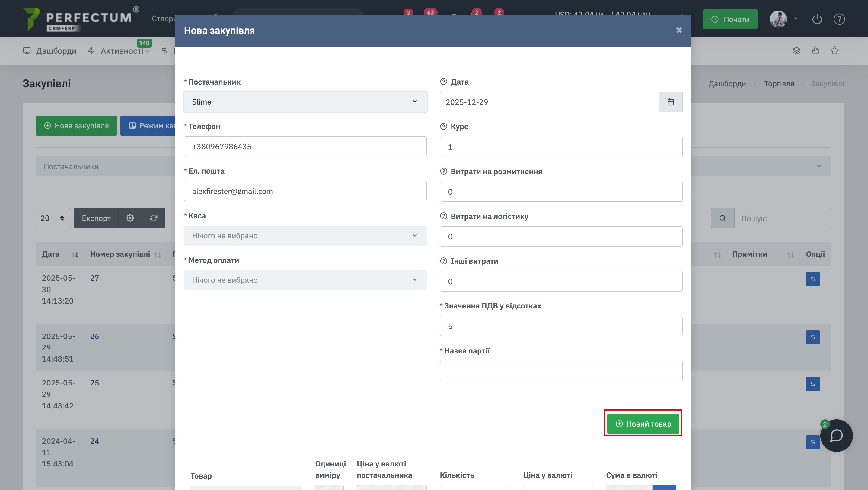The image size is (868, 490).
Task: Expand the Постачальник dropdown showing Slime
Action: tap(305, 102)
